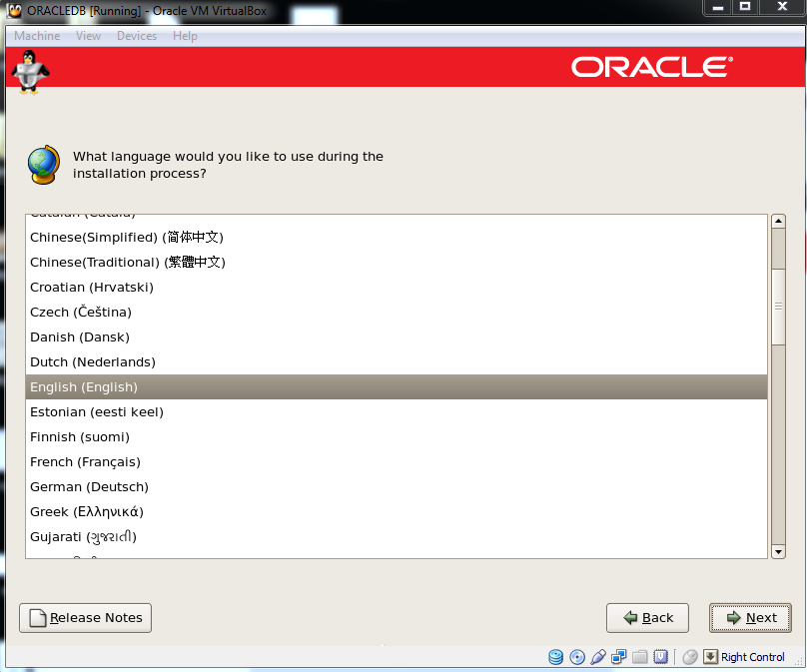Maximize the VirtualBox window

(x=745, y=7)
